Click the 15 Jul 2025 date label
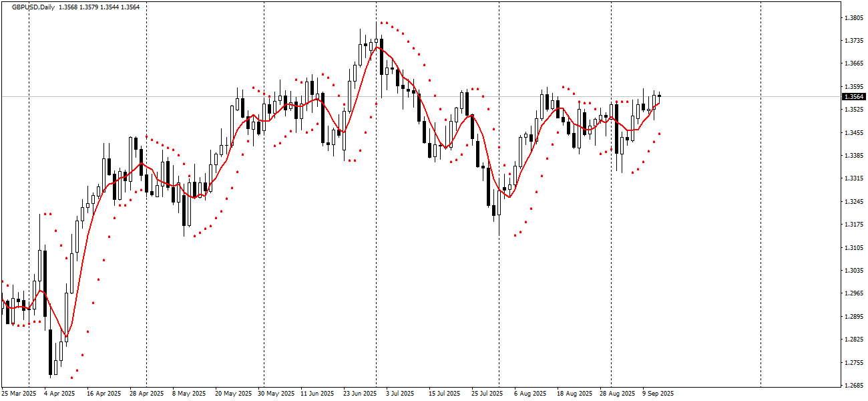This screenshot has width=868, height=401. click(x=445, y=394)
